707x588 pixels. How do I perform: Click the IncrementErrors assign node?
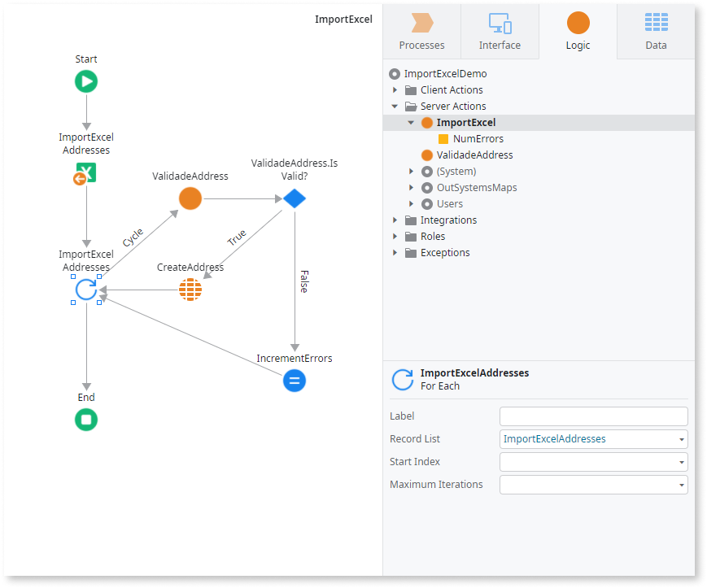point(295,380)
